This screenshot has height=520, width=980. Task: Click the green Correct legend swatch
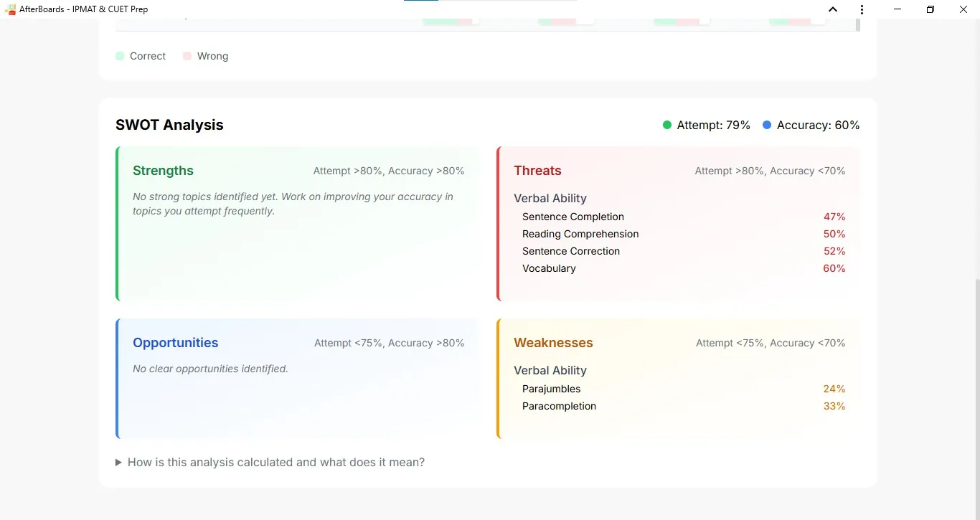point(120,56)
